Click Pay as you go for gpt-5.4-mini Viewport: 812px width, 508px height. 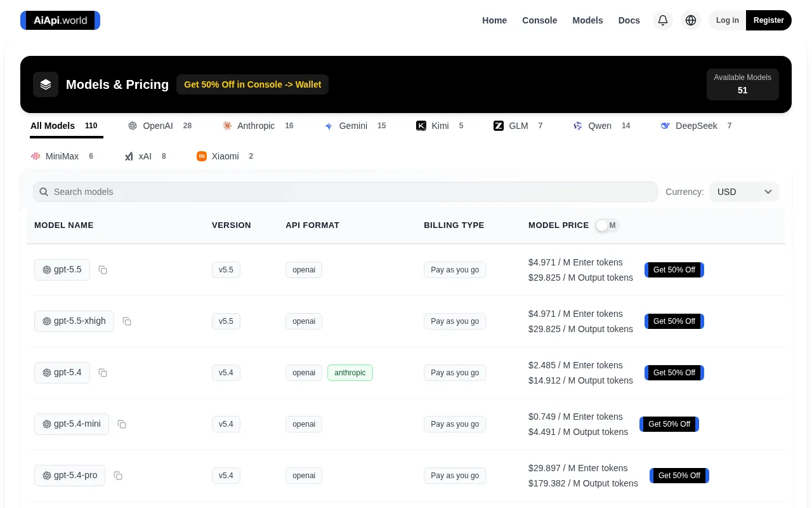455,424
